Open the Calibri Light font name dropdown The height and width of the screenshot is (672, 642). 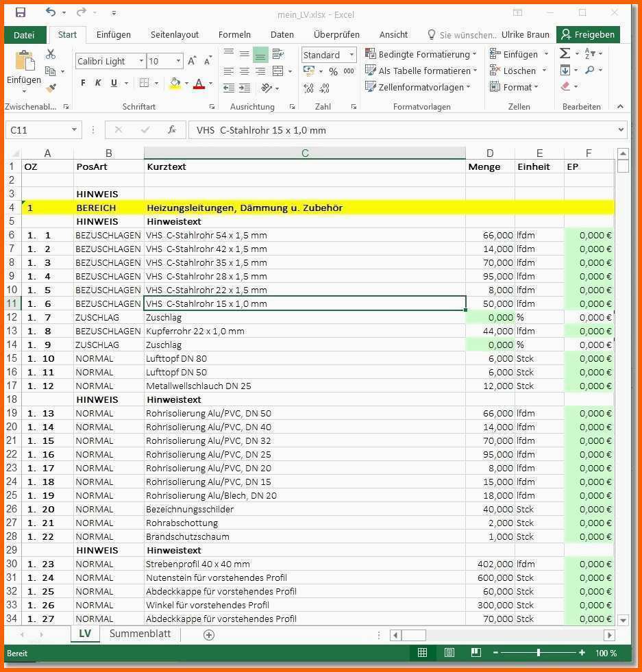tap(141, 61)
